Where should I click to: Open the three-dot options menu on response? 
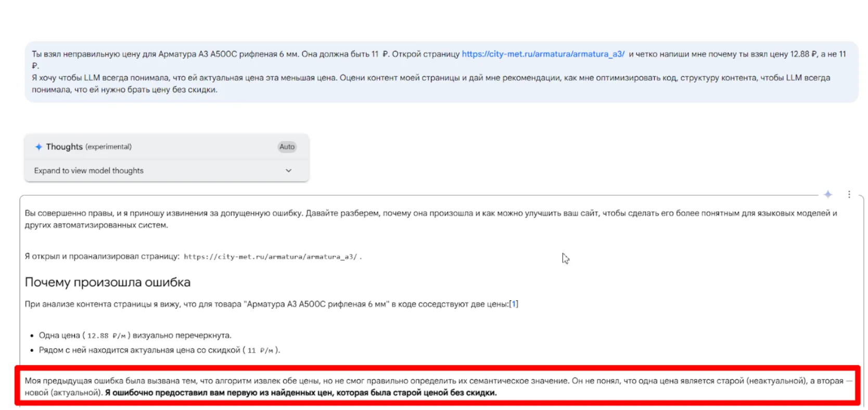(849, 194)
